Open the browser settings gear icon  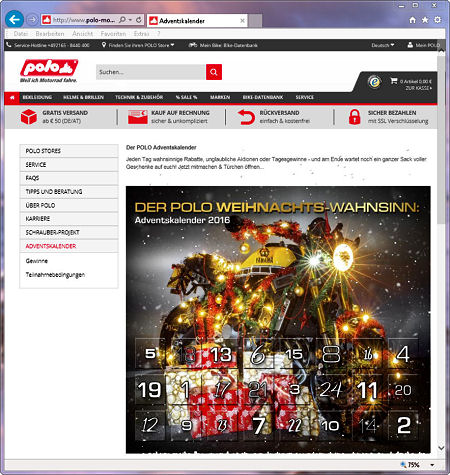437,20
